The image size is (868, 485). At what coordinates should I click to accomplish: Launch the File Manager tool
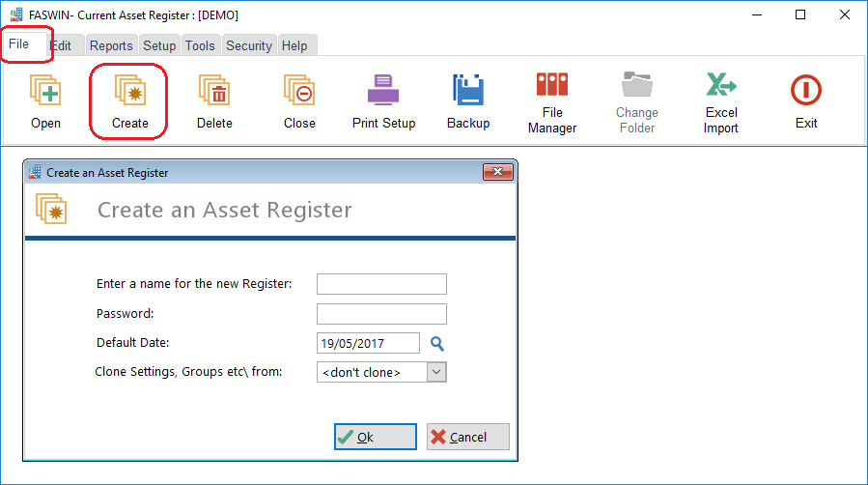pos(552,103)
